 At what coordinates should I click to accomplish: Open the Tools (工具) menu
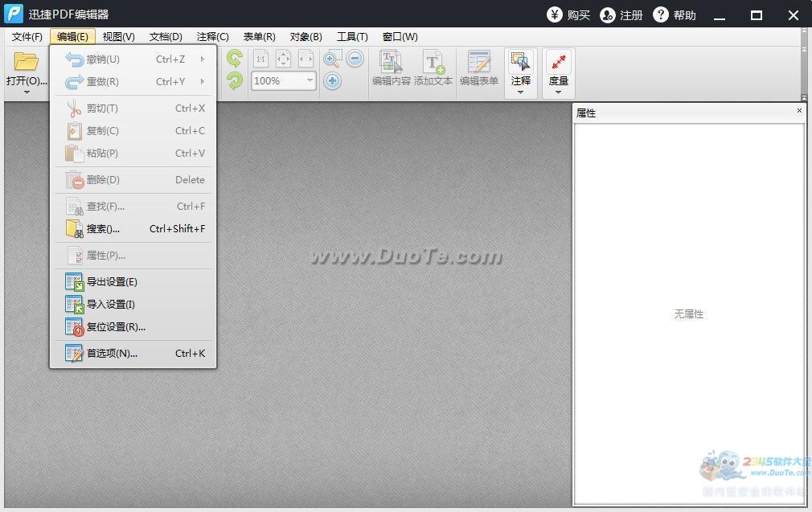351,37
